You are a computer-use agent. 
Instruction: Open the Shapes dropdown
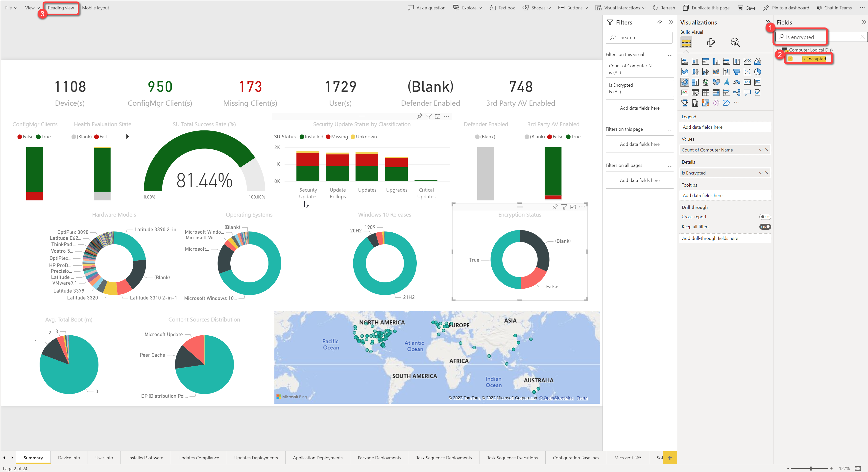click(x=536, y=8)
